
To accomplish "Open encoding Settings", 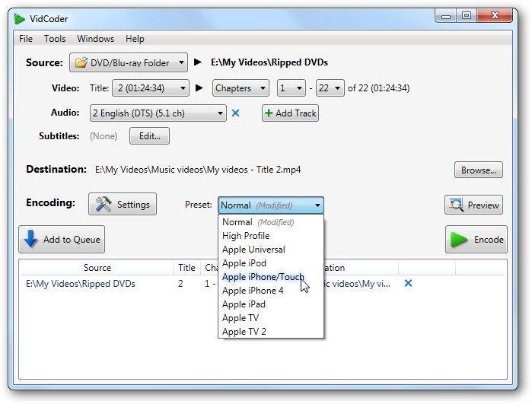I will click(x=123, y=204).
